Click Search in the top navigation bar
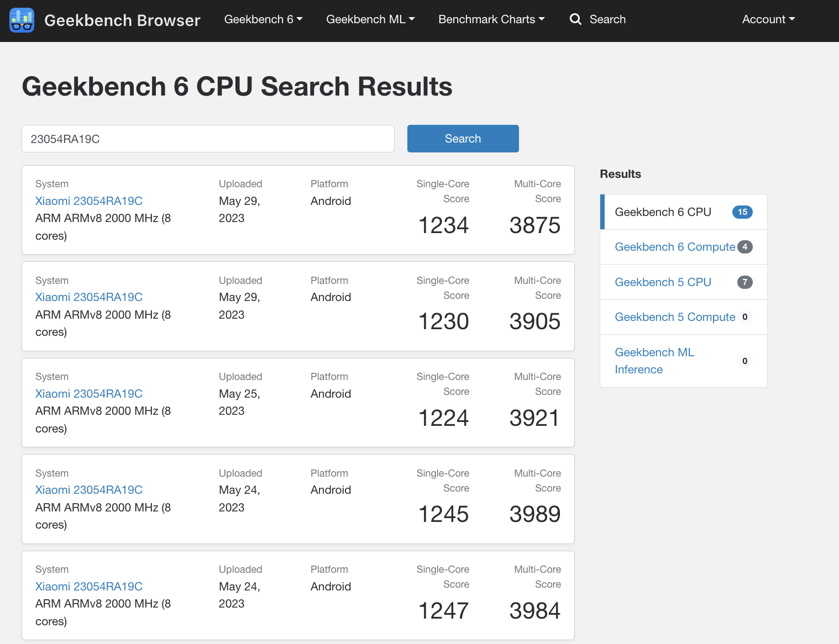The width and height of the screenshot is (839, 644). coord(607,19)
